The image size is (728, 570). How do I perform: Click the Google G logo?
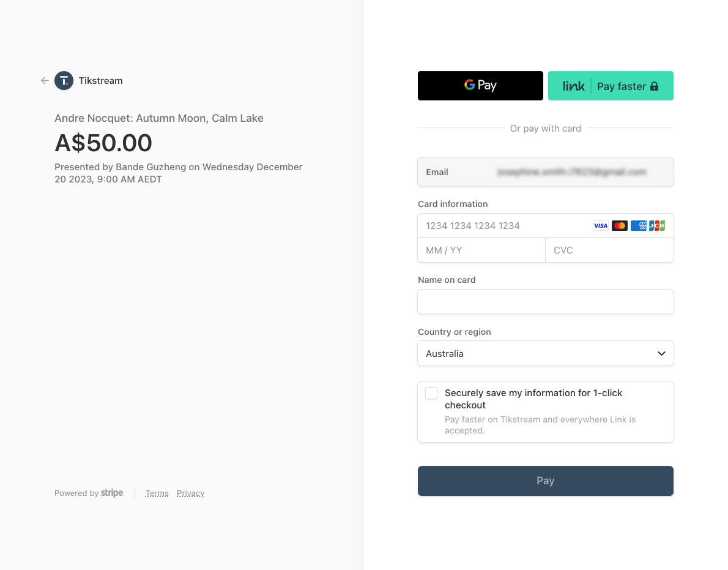(469, 84)
